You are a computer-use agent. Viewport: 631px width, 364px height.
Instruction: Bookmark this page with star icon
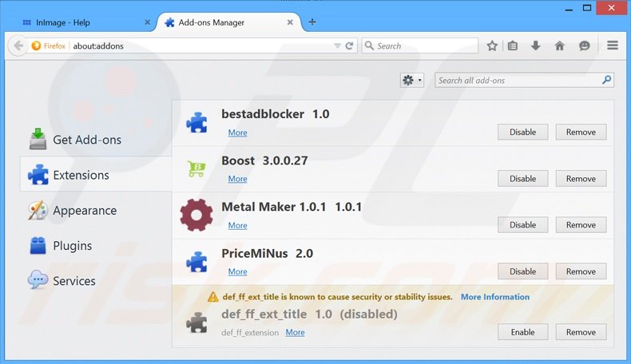click(492, 45)
